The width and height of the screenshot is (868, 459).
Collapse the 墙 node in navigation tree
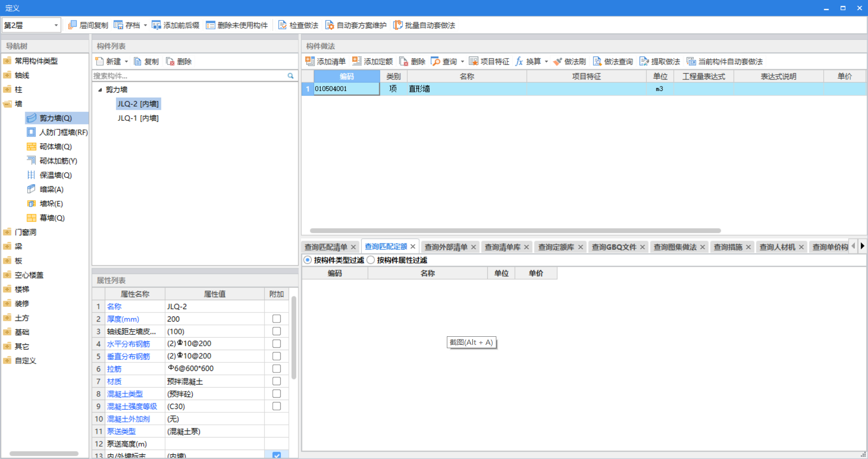click(7, 104)
